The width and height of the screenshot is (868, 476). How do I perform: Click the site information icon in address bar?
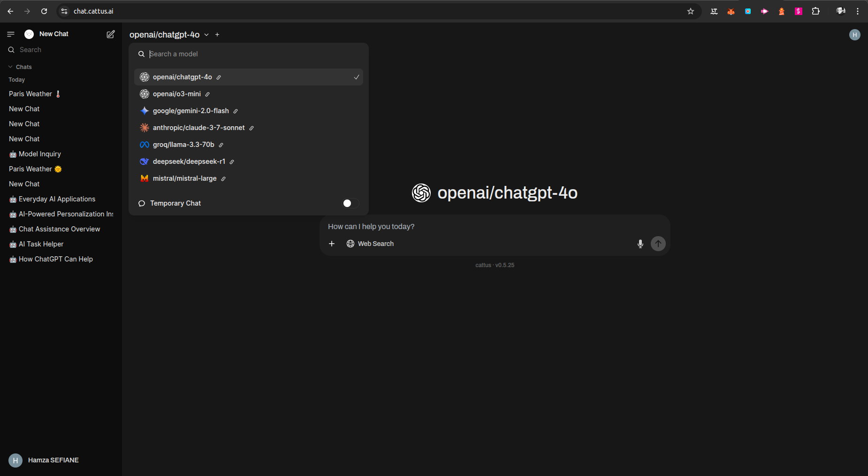[x=64, y=11]
